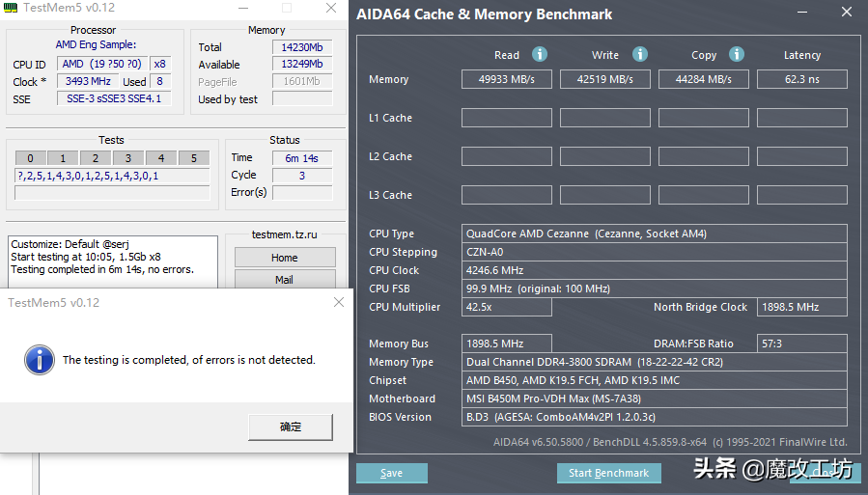The height and width of the screenshot is (495, 868).
Task: Close the TestMem5 completion dialog
Action: point(339,303)
